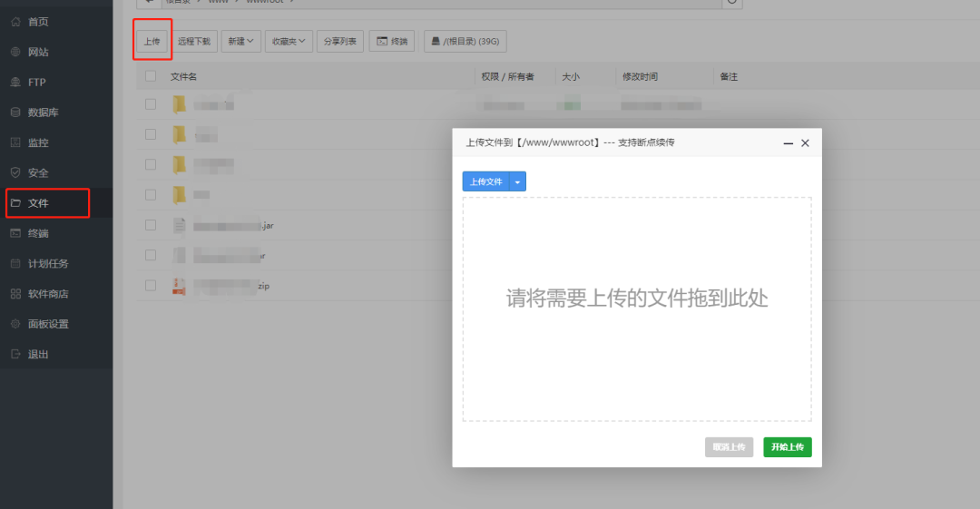The height and width of the screenshot is (509, 980).
Task: Open the 软件商店 menu item
Action: 56,294
